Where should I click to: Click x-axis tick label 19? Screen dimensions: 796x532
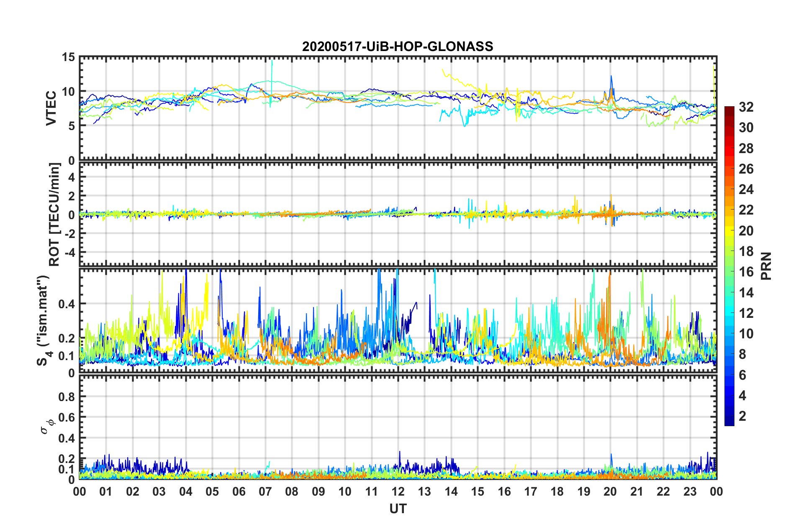point(584,491)
